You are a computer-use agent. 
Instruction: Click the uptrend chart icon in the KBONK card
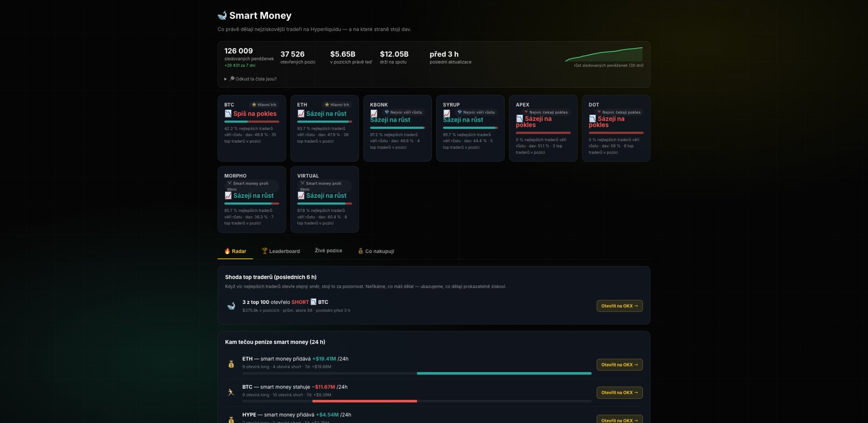click(x=374, y=114)
